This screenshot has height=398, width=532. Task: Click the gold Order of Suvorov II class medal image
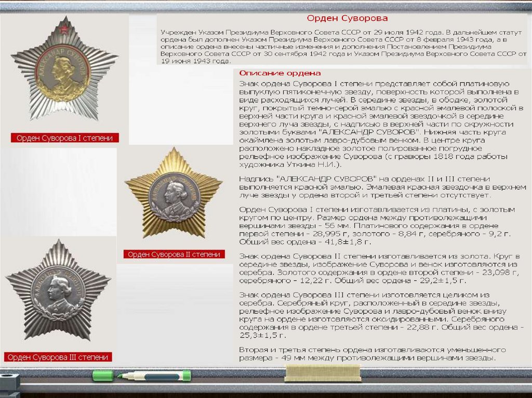pyautogui.click(x=174, y=193)
